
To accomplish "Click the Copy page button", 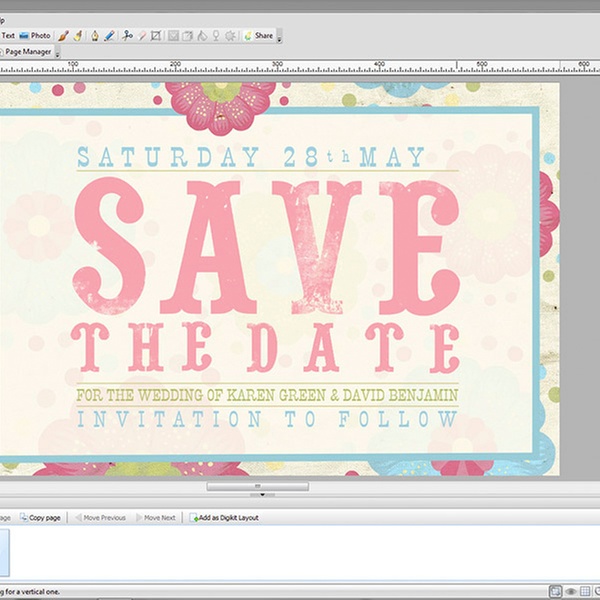I will pos(40,517).
